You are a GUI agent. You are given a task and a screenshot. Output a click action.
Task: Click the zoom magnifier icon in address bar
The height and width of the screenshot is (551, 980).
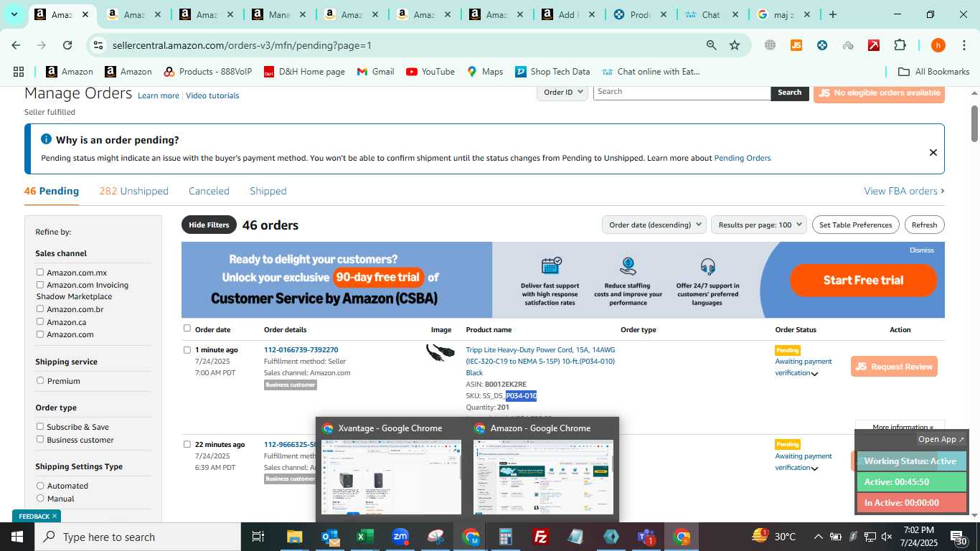pyautogui.click(x=711, y=45)
